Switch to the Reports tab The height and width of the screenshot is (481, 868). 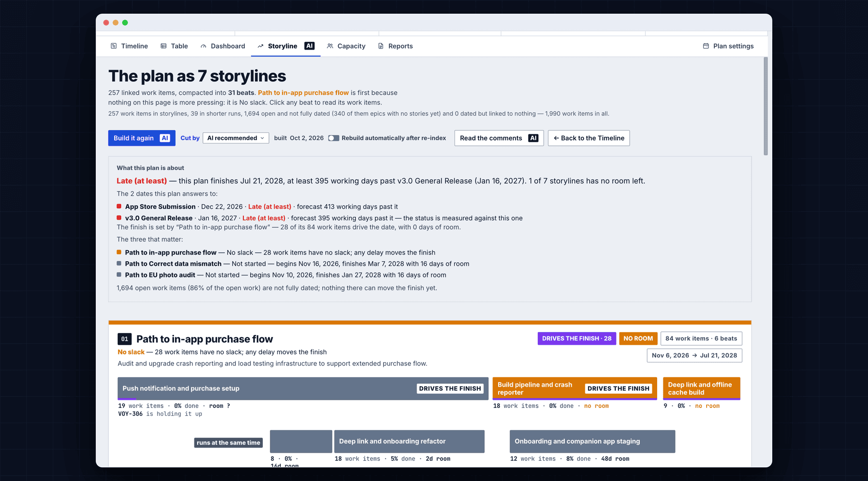click(x=395, y=46)
